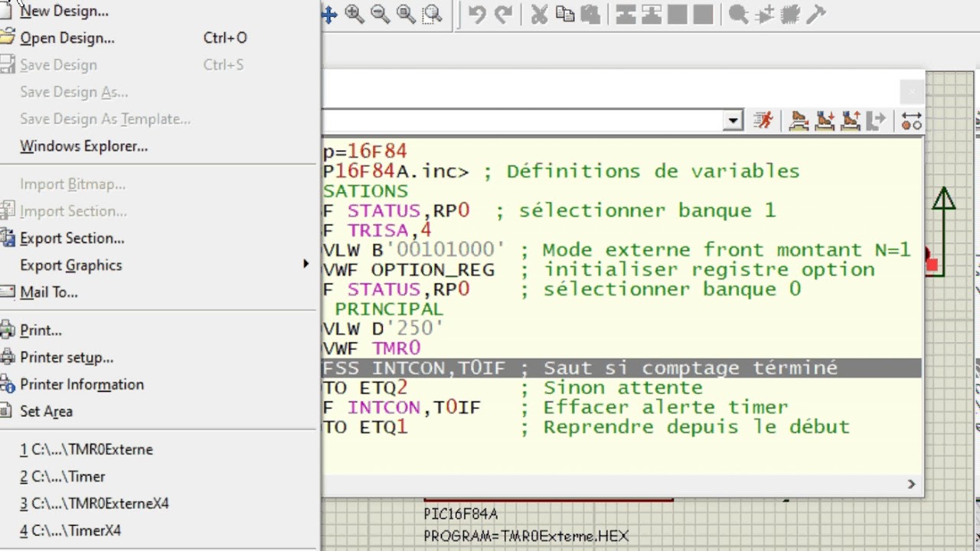Click line 'TO ETQ2 ; Sinon attente'

pos(513,388)
